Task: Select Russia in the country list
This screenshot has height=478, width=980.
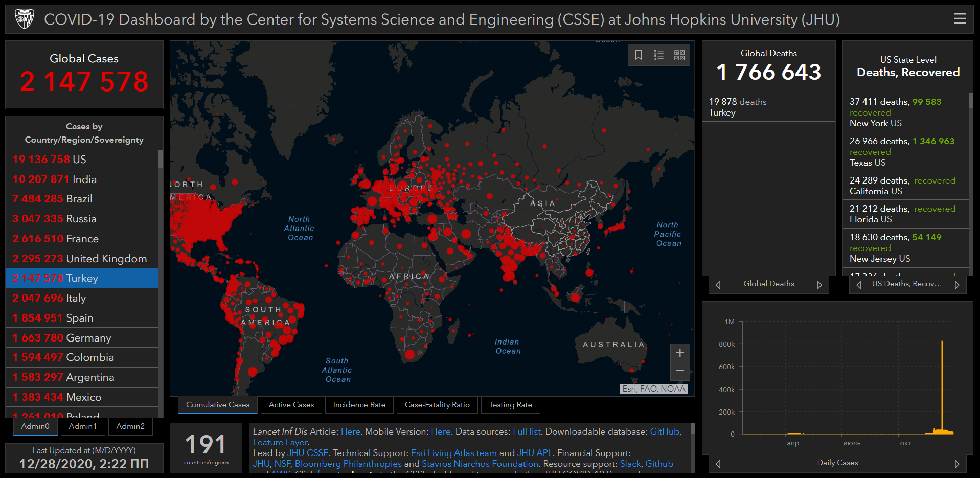Action: pos(82,219)
